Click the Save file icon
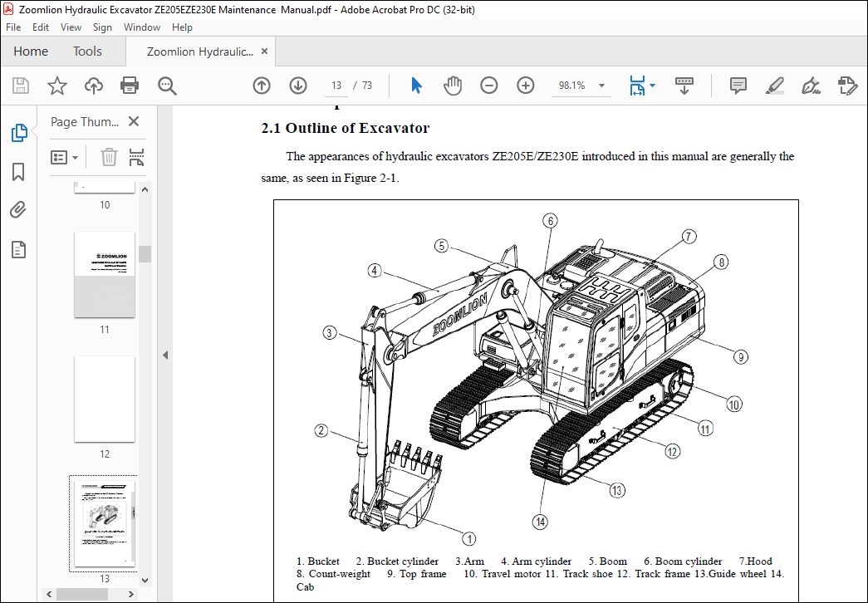The width and height of the screenshot is (868, 603). pos(21,86)
